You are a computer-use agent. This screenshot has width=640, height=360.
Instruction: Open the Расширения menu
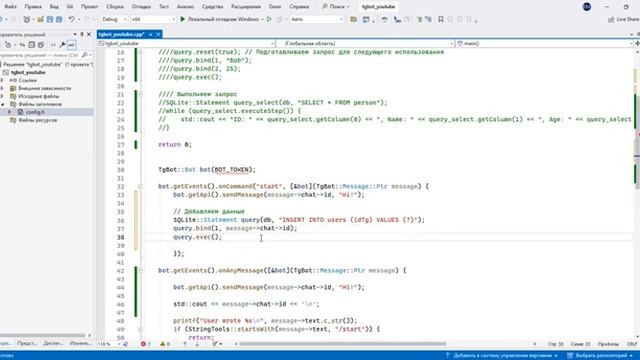pos(246,7)
